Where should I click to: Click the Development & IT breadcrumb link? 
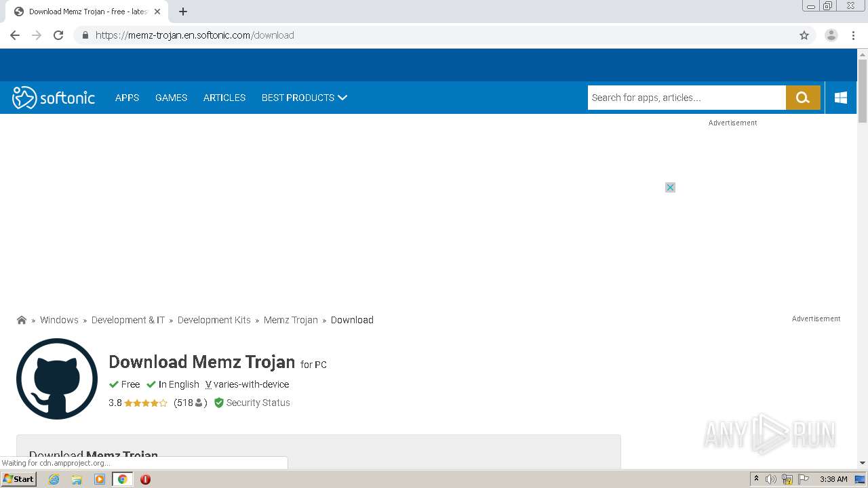128,320
